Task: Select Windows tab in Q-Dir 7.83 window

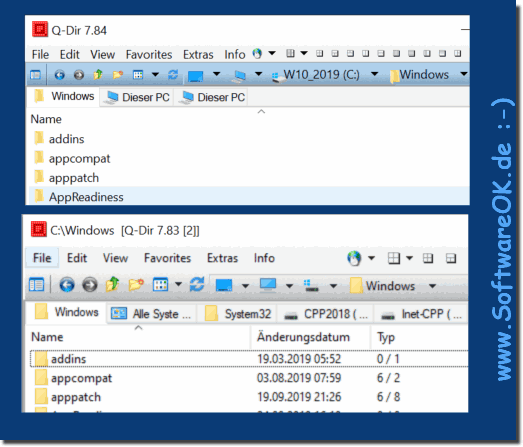Action: click(67, 313)
